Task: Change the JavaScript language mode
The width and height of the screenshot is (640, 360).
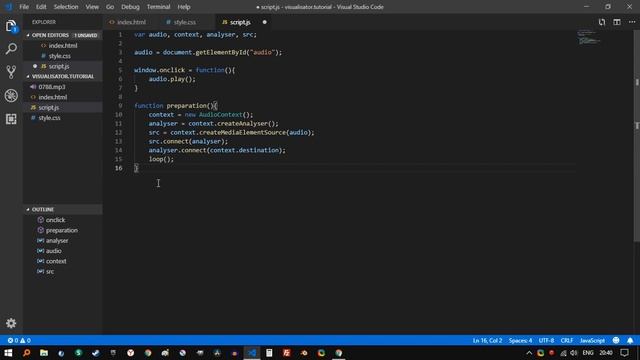Action: point(592,340)
